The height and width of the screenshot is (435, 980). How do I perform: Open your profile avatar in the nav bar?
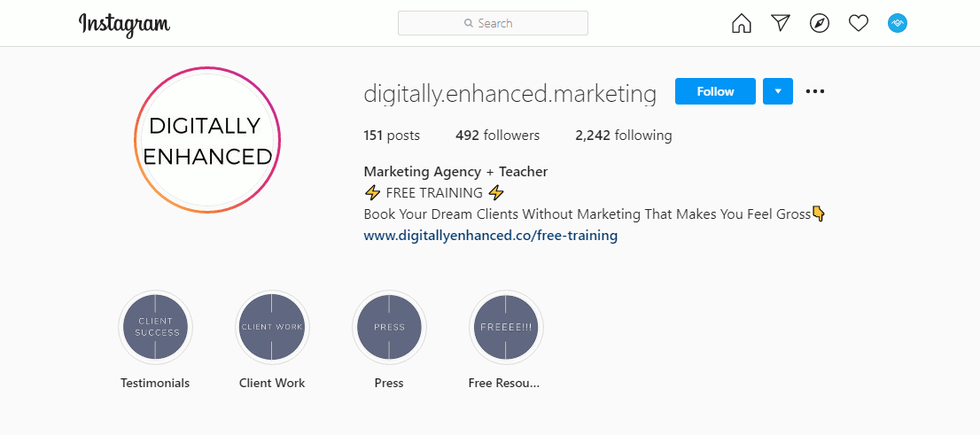pyautogui.click(x=898, y=24)
